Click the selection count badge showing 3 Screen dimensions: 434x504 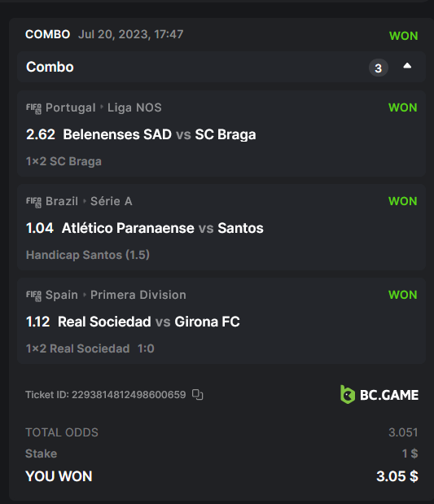379,68
